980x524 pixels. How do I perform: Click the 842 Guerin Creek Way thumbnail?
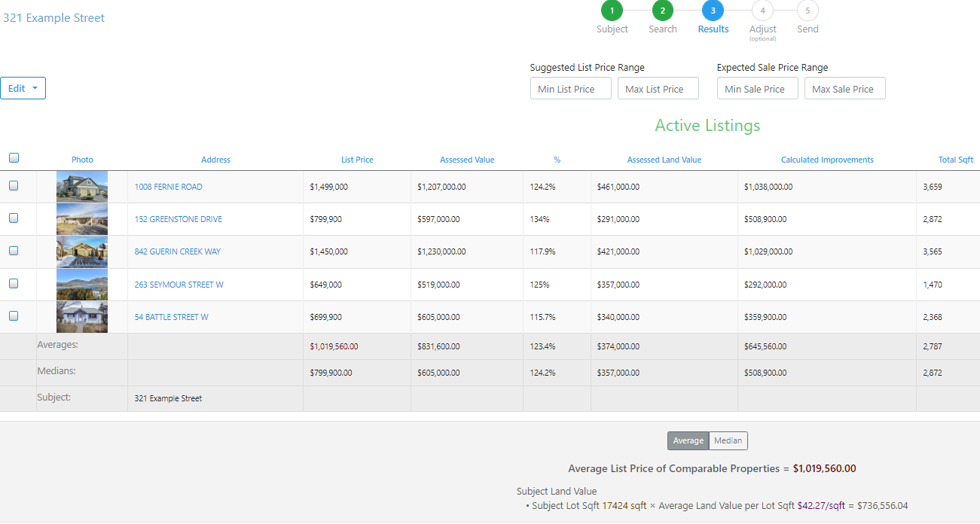click(x=82, y=251)
